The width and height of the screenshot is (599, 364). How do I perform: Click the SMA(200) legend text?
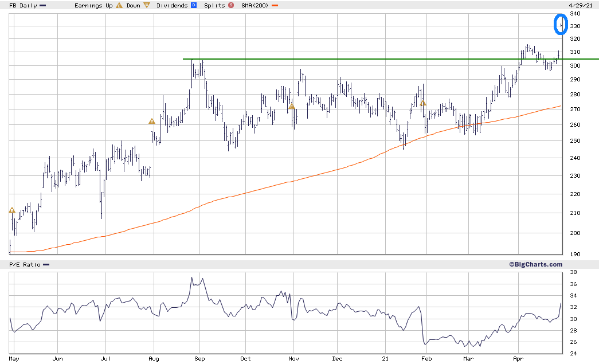[x=255, y=5]
